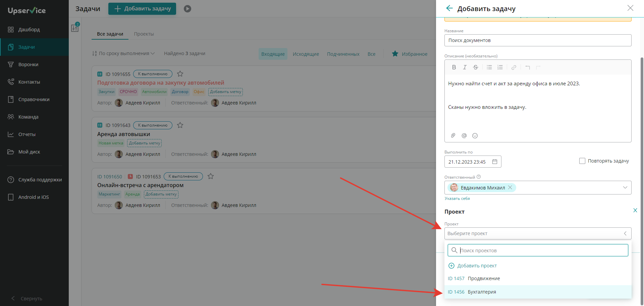
Task: Star the task Онлайн-встреча с арендатором
Action: click(211, 176)
